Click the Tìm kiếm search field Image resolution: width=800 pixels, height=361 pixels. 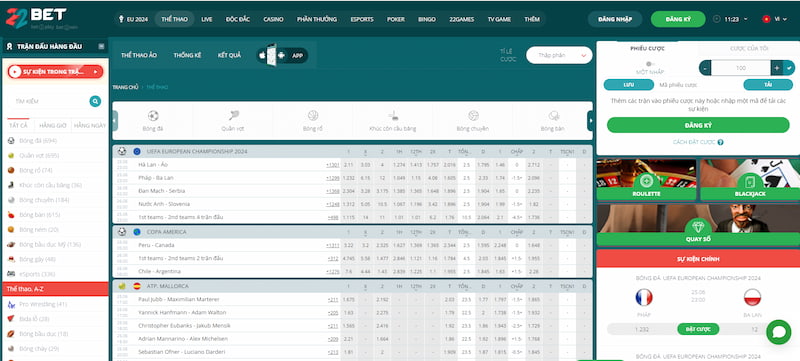point(49,101)
